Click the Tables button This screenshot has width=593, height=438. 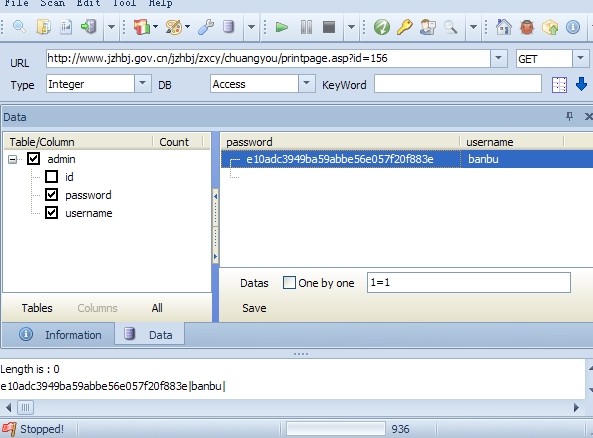(x=37, y=308)
